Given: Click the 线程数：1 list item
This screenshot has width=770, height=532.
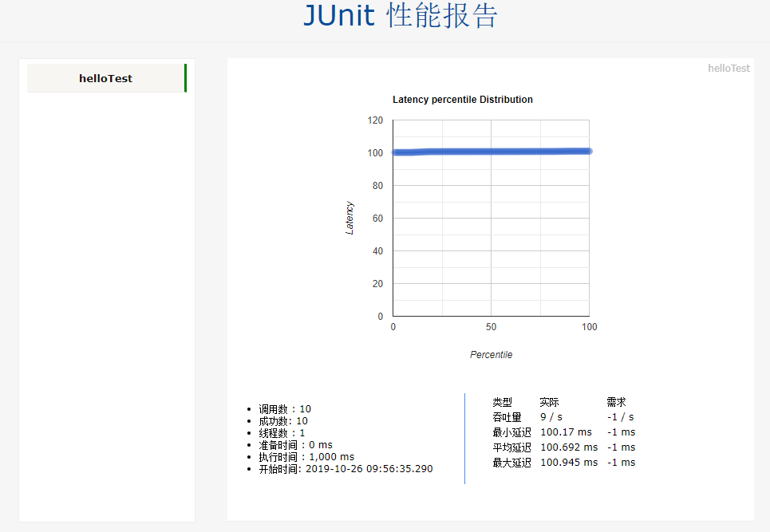Looking at the screenshot, I should pos(282,433).
